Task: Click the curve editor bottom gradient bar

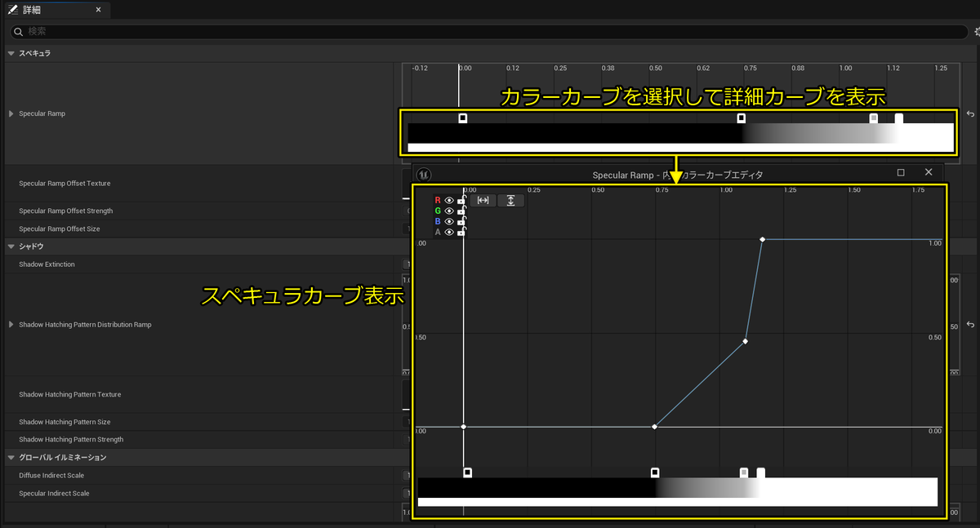Action: 678,492
